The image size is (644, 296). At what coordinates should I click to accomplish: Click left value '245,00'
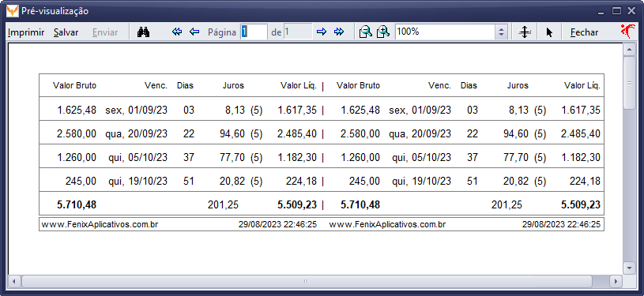tap(81, 181)
